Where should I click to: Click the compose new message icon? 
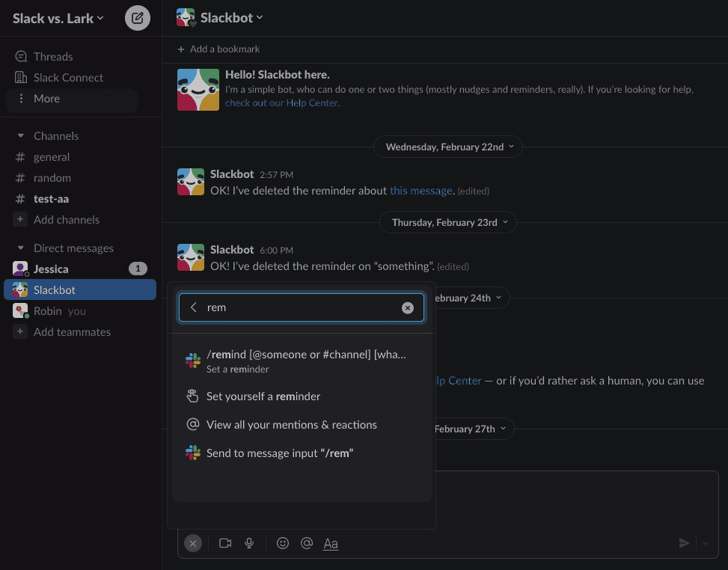tap(138, 18)
